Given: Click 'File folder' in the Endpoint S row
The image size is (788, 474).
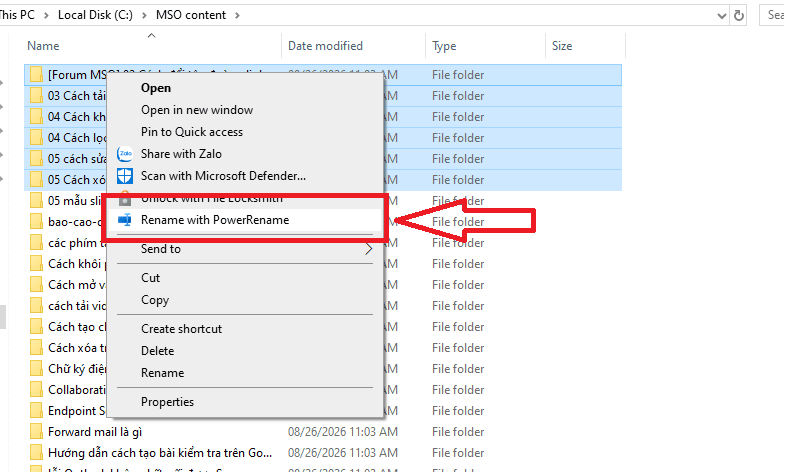Looking at the screenshot, I should 458,411.
